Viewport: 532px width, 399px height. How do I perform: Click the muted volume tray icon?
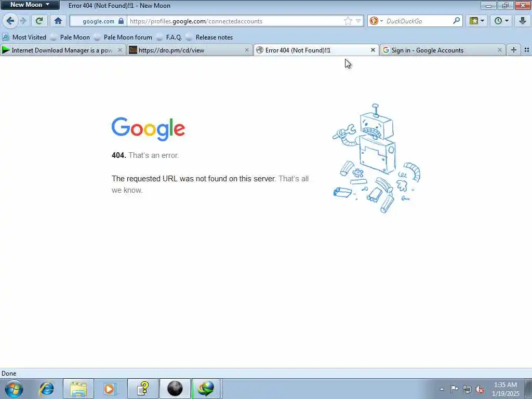[480, 390]
